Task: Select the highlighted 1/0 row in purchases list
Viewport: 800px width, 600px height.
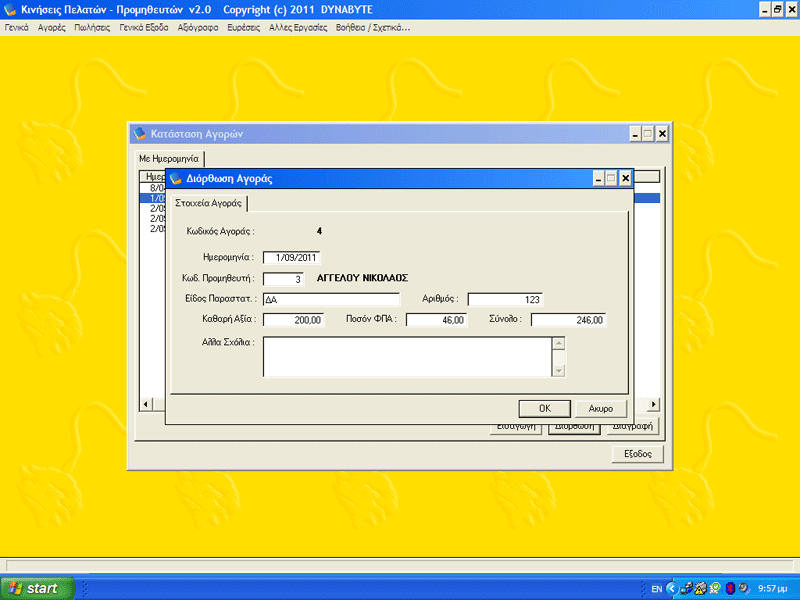Action: click(x=153, y=198)
